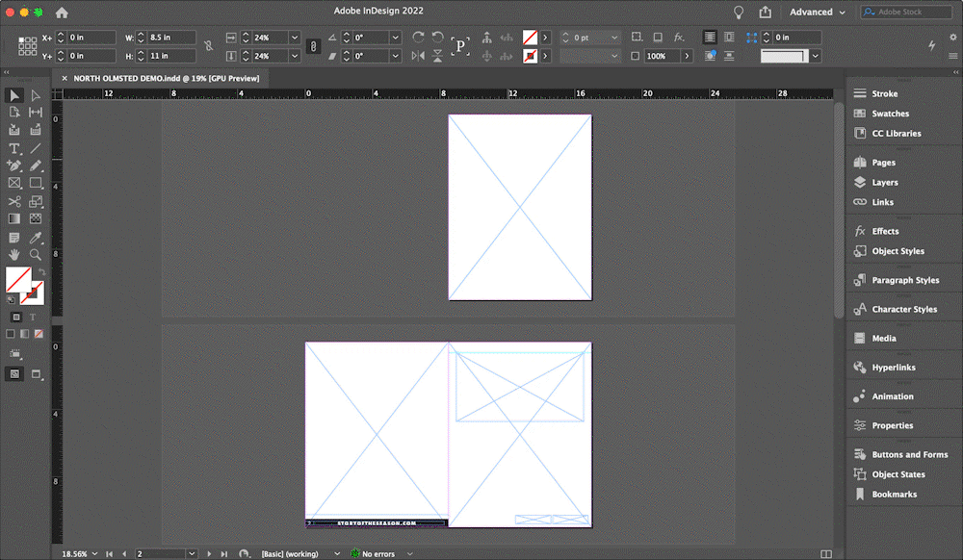This screenshot has height=560, width=963.
Task: Click the Rotate 90° clockwise icon
Action: [418, 38]
